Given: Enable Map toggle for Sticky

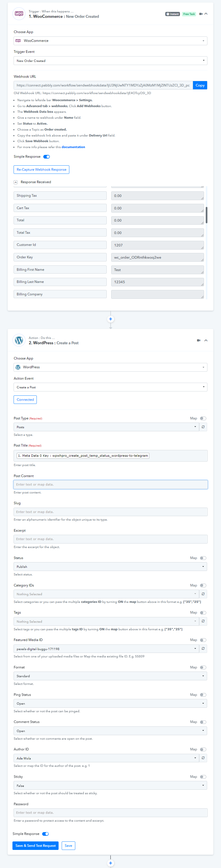Looking at the screenshot, I should coord(203,777).
